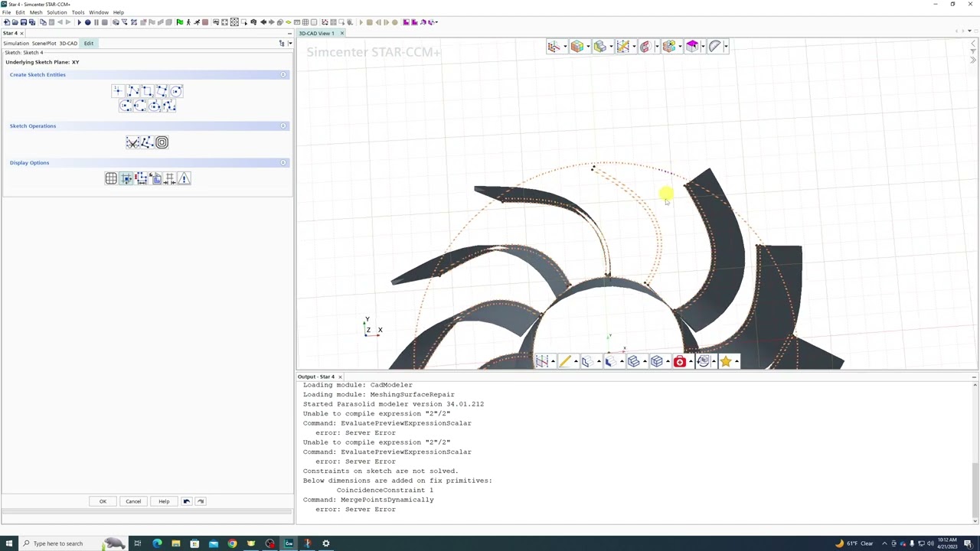
Task: Toggle the constraint warning triangle display option
Action: click(x=184, y=179)
